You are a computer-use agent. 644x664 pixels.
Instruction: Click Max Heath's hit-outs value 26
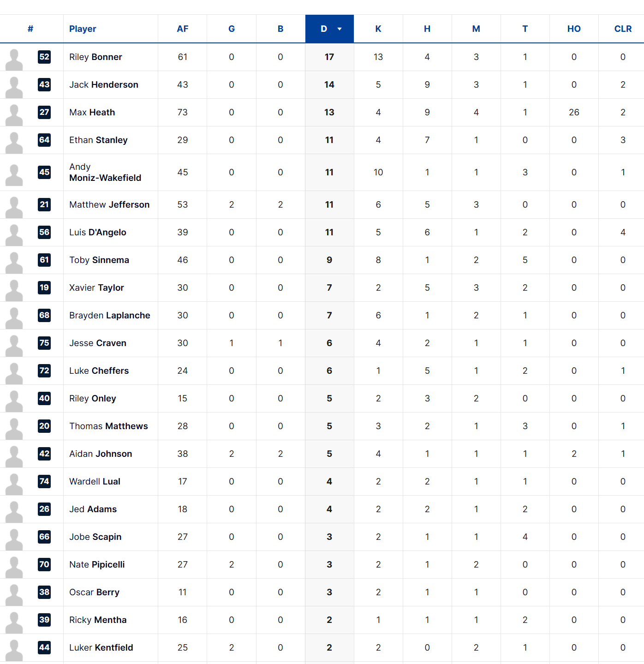pos(574,112)
